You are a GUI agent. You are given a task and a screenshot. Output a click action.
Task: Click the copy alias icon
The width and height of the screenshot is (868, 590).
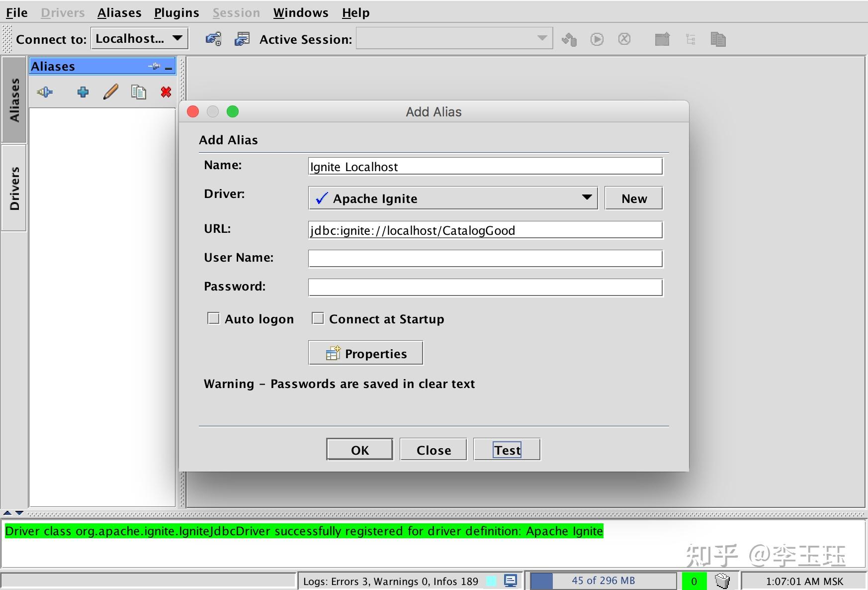138,92
